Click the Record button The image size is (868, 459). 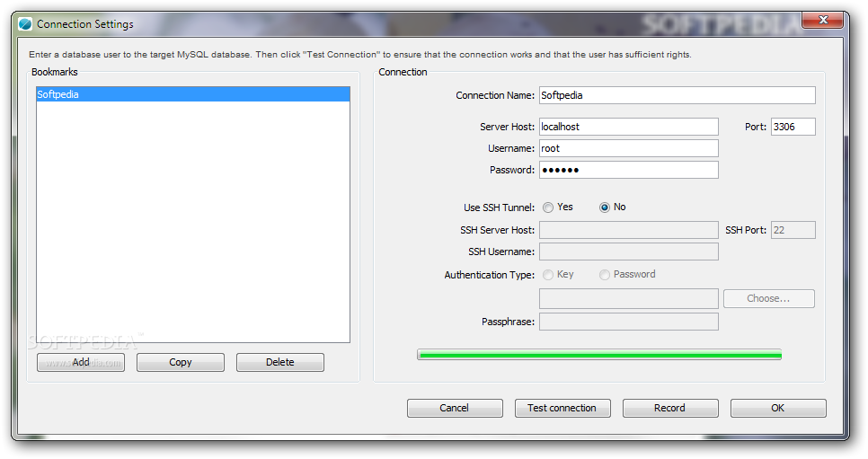pos(670,408)
